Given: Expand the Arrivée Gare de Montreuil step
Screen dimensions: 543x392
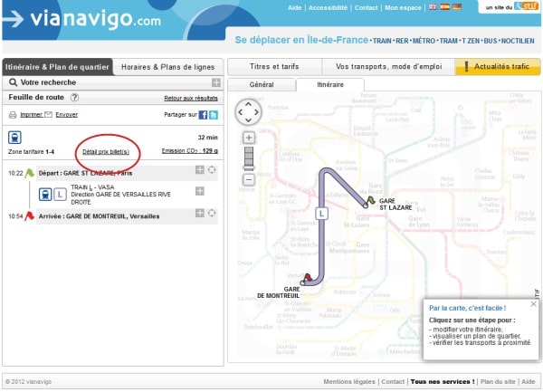Looking at the screenshot, I should tap(200, 213).
